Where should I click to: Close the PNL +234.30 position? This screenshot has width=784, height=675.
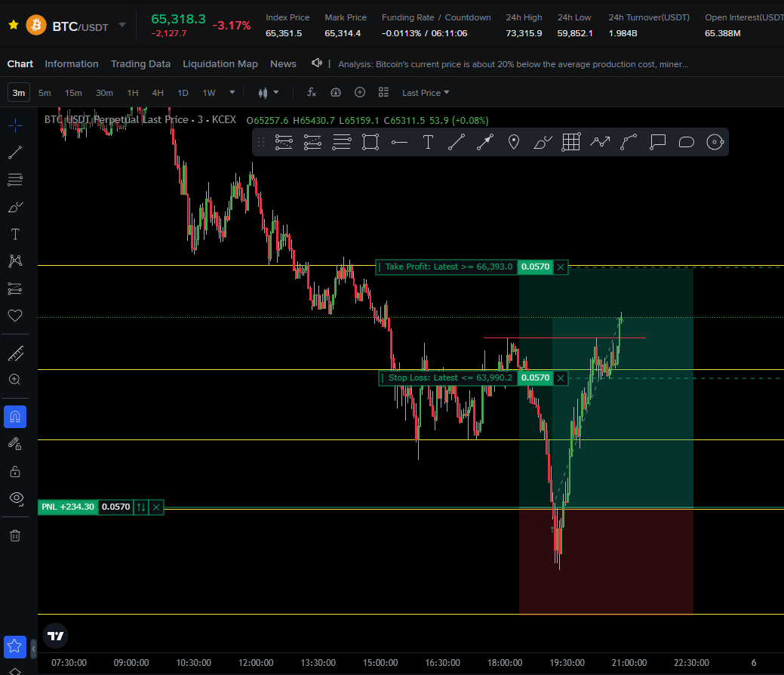156,507
